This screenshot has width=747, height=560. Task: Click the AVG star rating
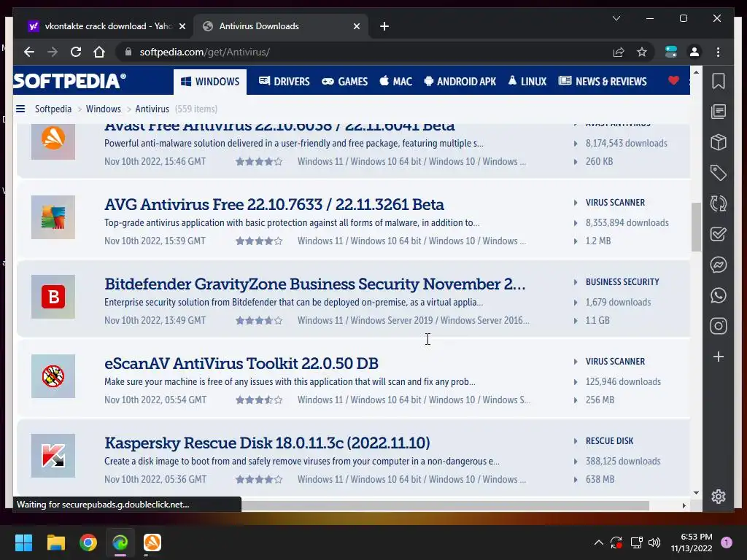[x=259, y=241]
